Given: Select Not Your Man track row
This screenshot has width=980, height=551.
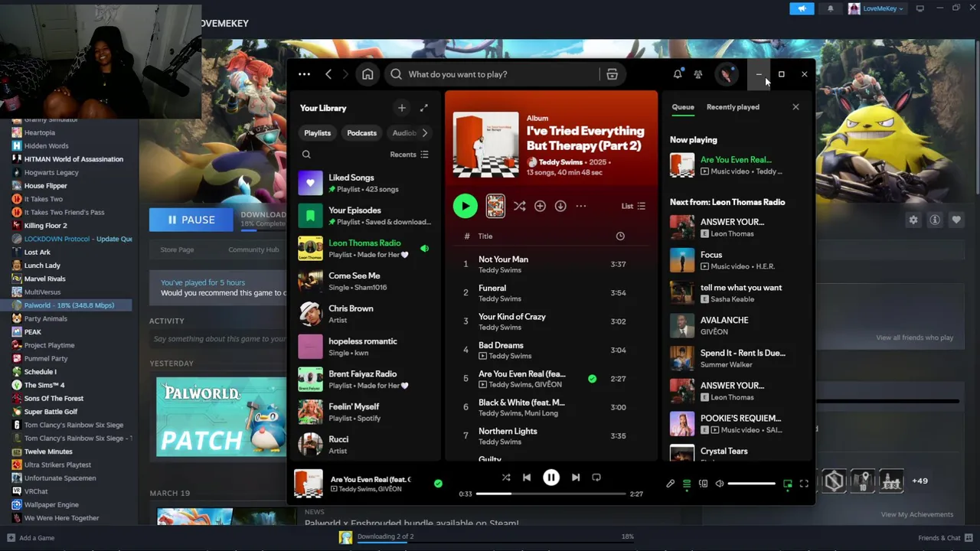Looking at the screenshot, I should coord(550,264).
